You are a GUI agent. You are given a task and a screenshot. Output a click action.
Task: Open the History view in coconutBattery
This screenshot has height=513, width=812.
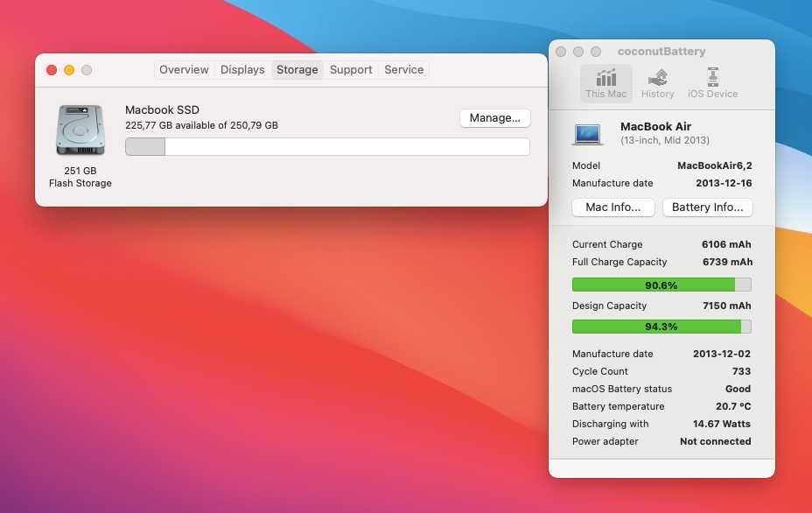657,83
